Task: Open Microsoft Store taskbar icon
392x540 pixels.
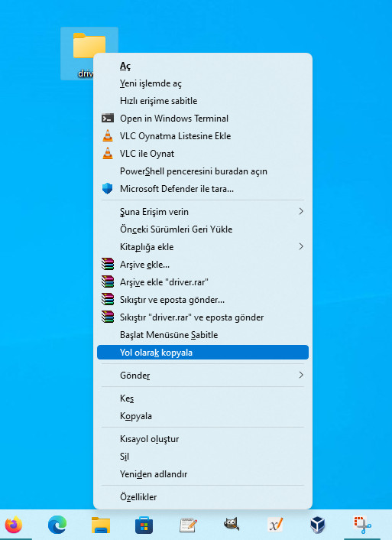Action: pyautogui.click(x=144, y=525)
